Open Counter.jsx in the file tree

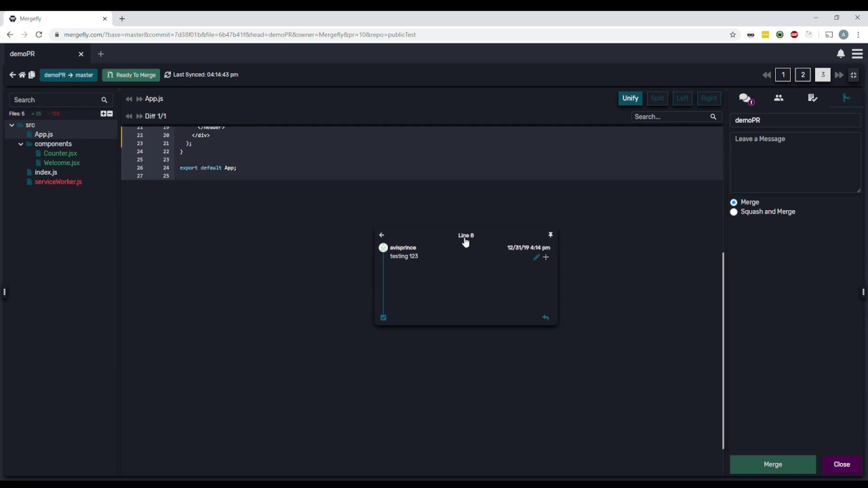[60, 153]
